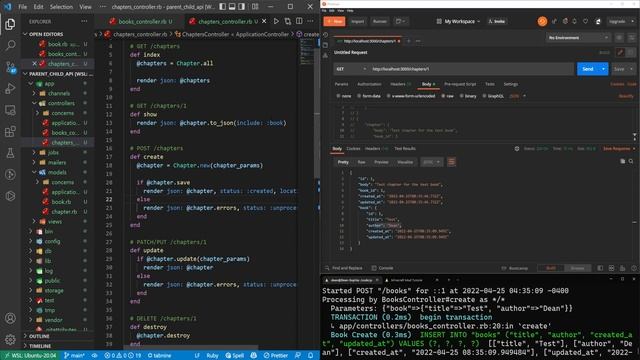
Task: Open the Extensions view
Action: tap(10, 131)
